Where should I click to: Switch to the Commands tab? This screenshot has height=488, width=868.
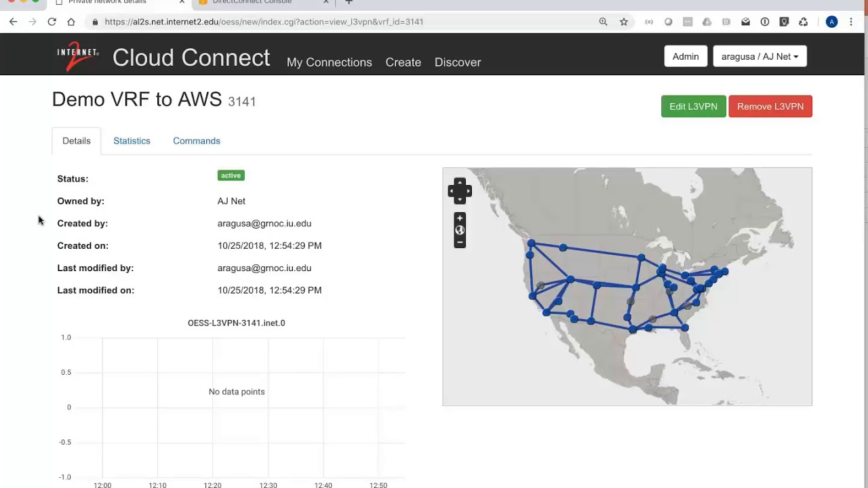pos(197,141)
